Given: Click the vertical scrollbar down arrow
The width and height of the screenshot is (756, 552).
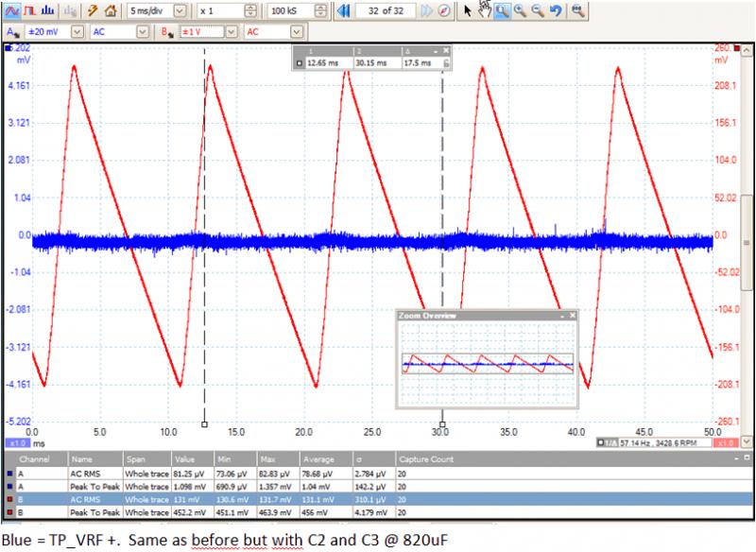Looking at the screenshot, I should [747, 441].
